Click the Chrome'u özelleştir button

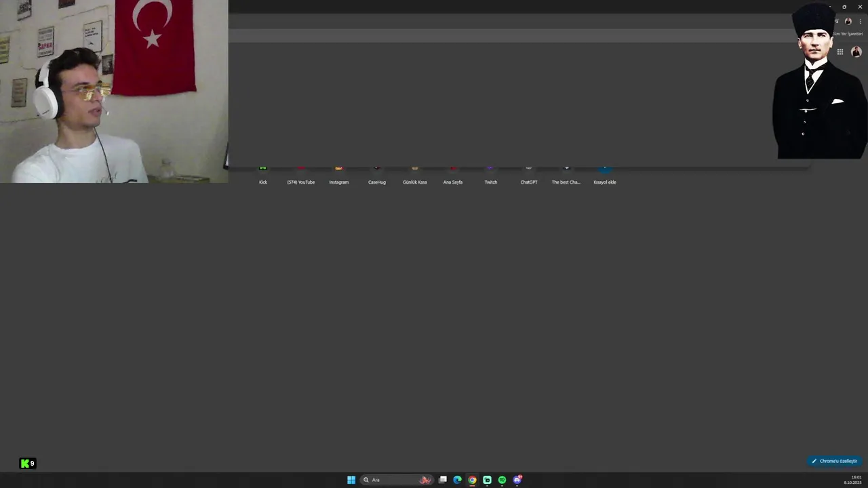click(x=835, y=461)
